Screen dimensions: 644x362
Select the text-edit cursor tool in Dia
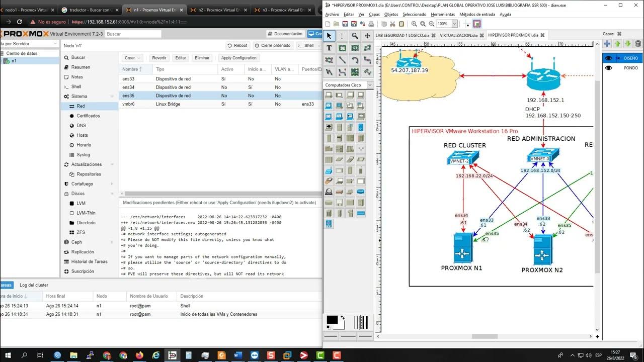click(x=342, y=36)
